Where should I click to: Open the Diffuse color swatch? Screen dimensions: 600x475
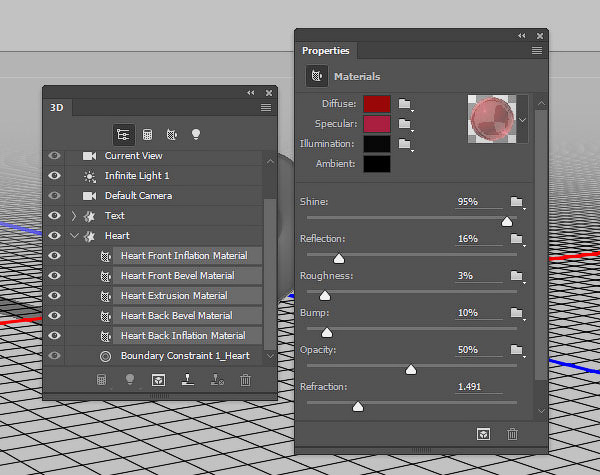(377, 104)
